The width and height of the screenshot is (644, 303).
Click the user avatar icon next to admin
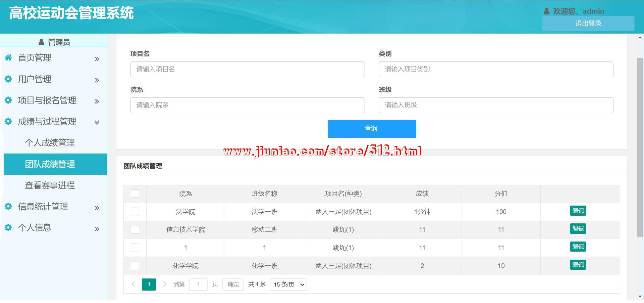coord(547,11)
